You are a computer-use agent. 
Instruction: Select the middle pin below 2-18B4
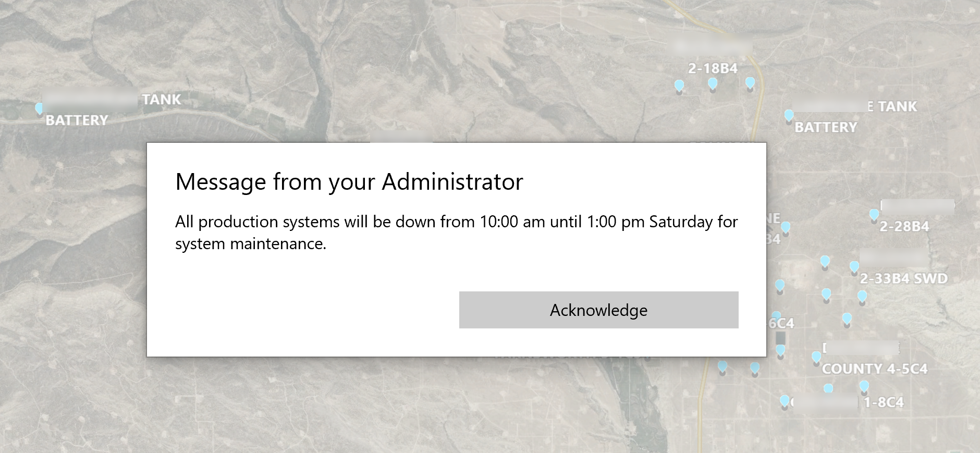[713, 83]
